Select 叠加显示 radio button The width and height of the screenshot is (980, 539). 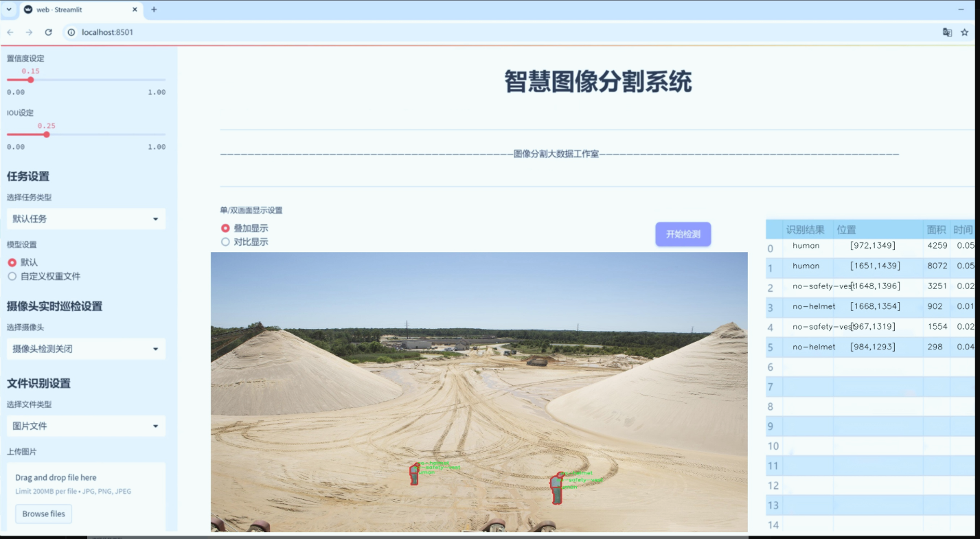[225, 228]
